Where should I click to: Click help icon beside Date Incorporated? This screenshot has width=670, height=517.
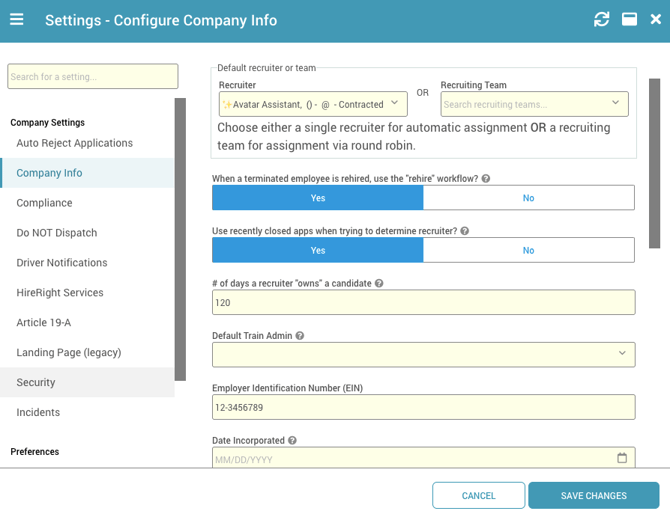point(292,440)
